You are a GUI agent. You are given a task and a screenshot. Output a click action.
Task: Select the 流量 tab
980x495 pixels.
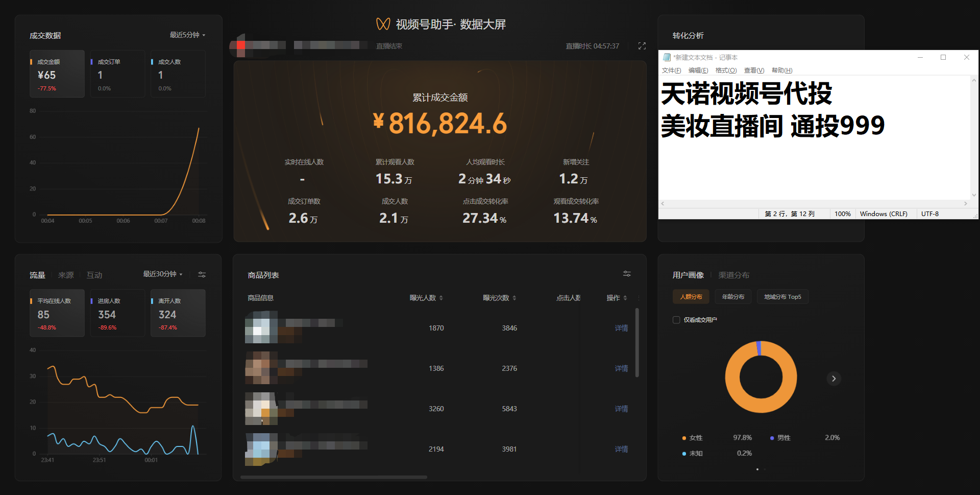[x=37, y=275]
